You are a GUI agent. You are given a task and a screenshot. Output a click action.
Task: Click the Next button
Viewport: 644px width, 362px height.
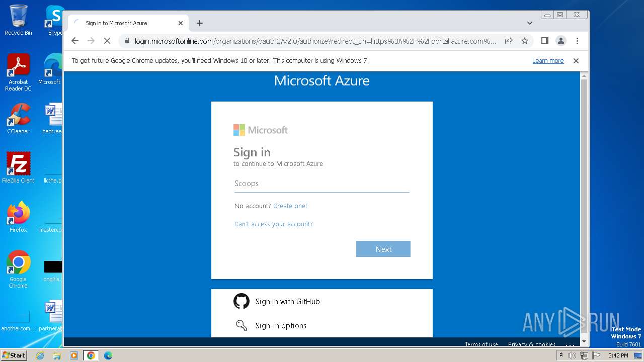coord(383,249)
